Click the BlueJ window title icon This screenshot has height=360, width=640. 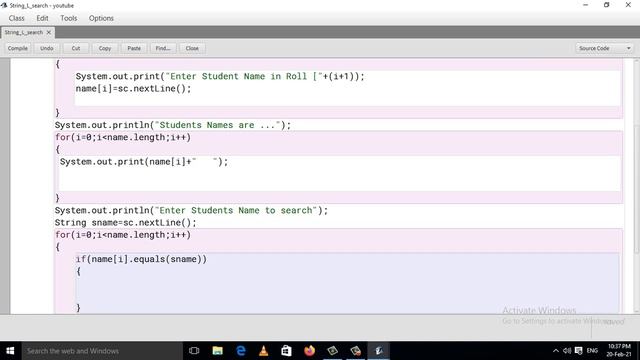pyautogui.click(x=4, y=5)
